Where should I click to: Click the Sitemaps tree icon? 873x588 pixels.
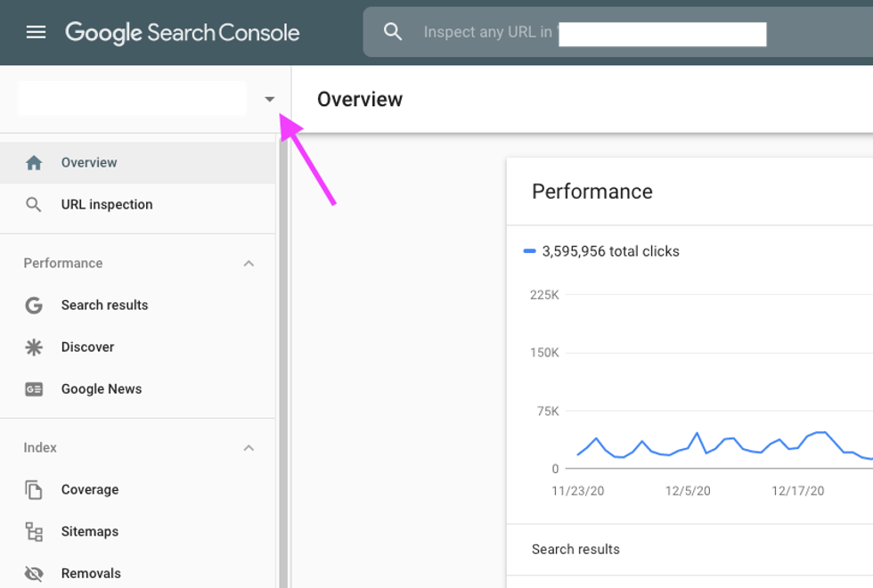(34, 532)
